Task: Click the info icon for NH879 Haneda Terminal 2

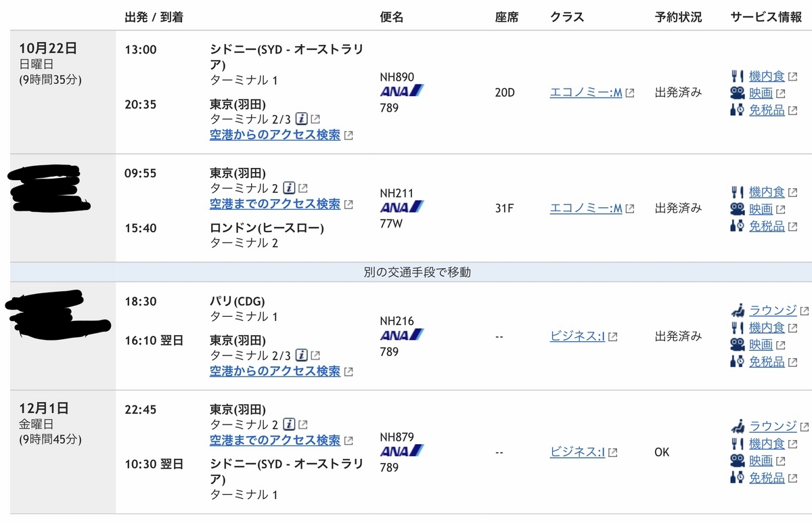Action: point(289,425)
